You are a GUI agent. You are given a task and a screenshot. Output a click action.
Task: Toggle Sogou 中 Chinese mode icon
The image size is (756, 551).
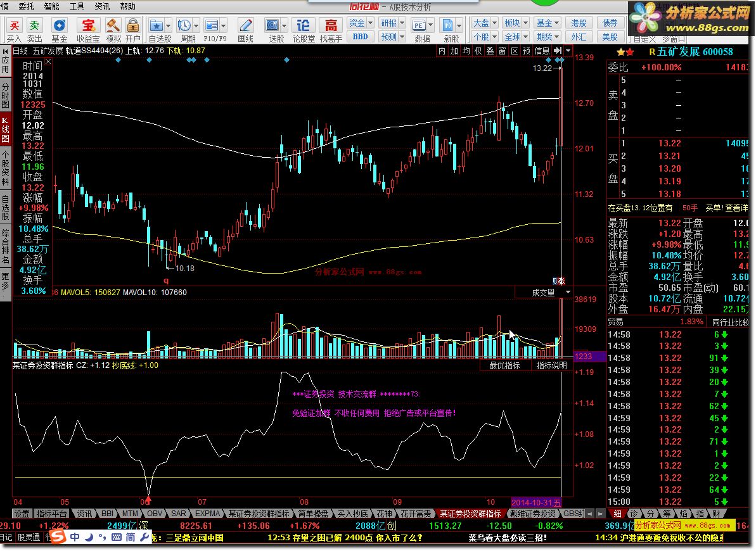point(75,537)
